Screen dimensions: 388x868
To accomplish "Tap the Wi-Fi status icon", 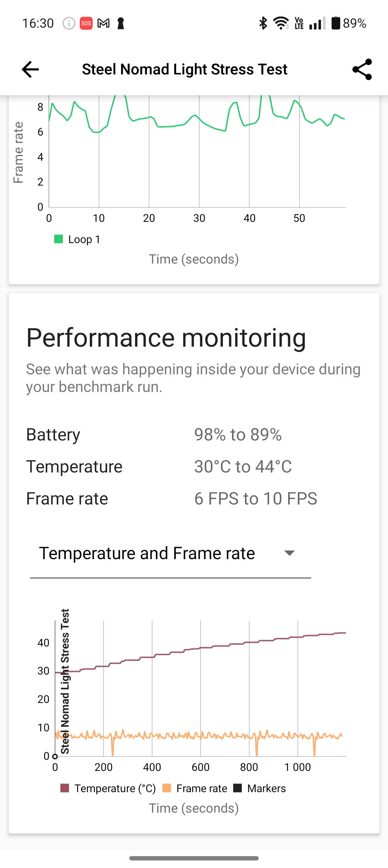I will point(281,23).
